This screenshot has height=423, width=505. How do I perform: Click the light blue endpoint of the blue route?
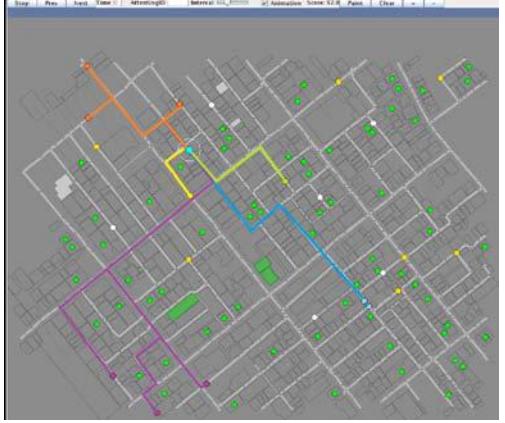(x=367, y=304)
